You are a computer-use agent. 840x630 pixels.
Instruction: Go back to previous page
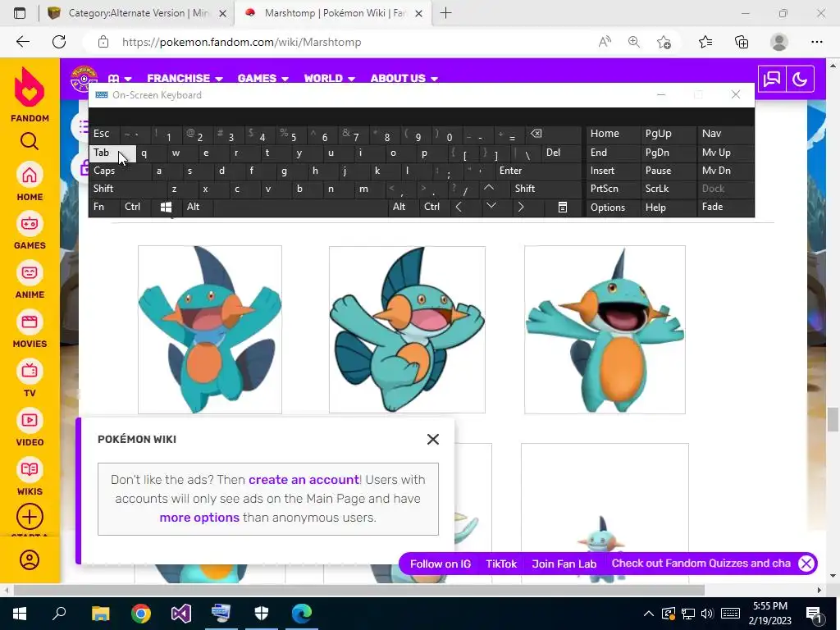pos(22,42)
